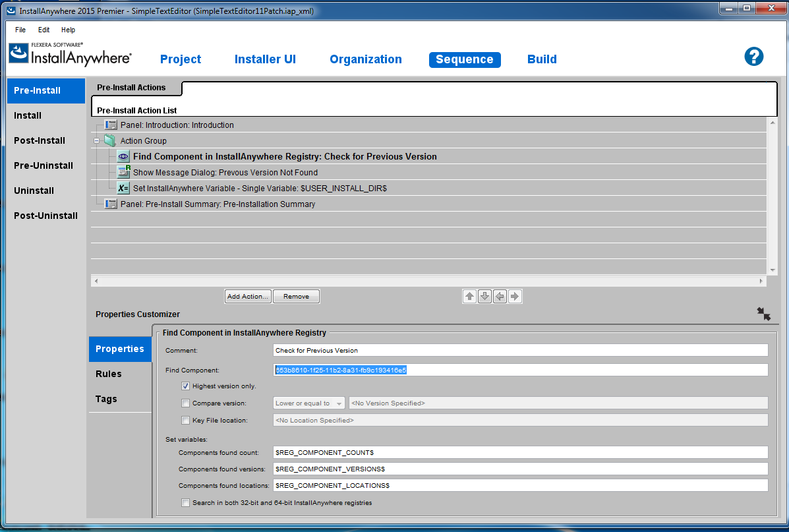
Task: Click the move action right arrow
Action: [x=515, y=297]
